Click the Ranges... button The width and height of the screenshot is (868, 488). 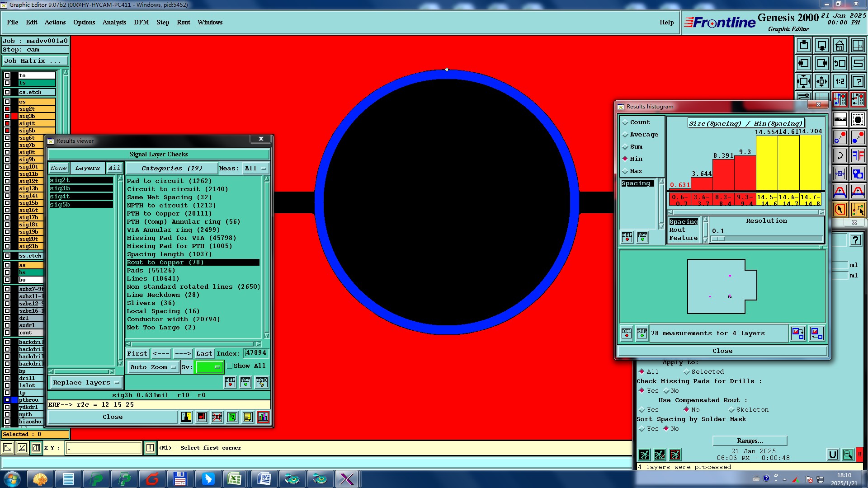point(750,441)
